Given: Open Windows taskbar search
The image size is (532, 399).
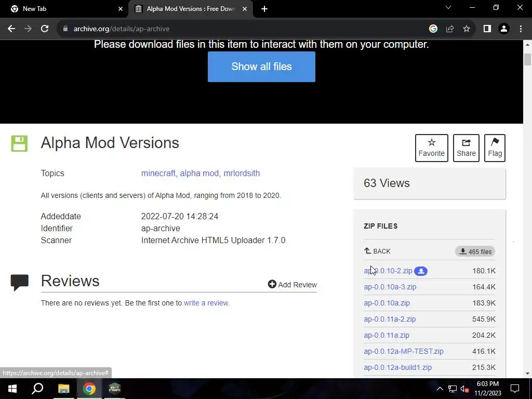Looking at the screenshot, I should pyautogui.click(x=37, y=389).
